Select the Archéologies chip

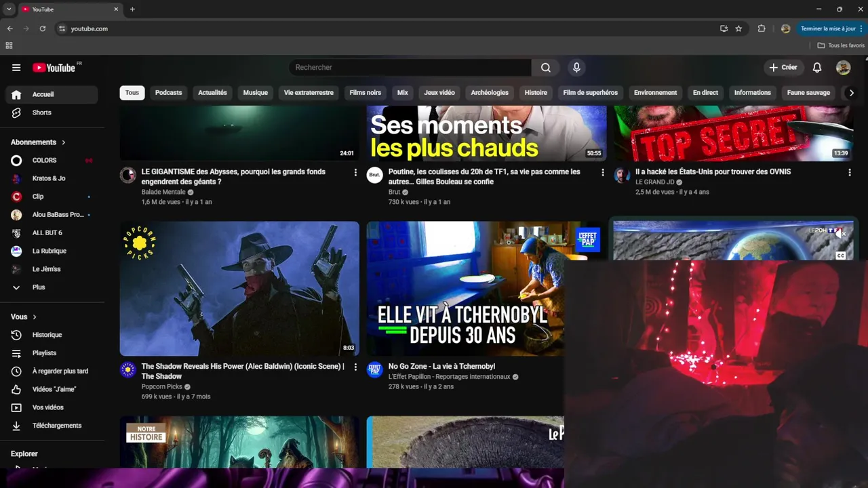point(490,93)
